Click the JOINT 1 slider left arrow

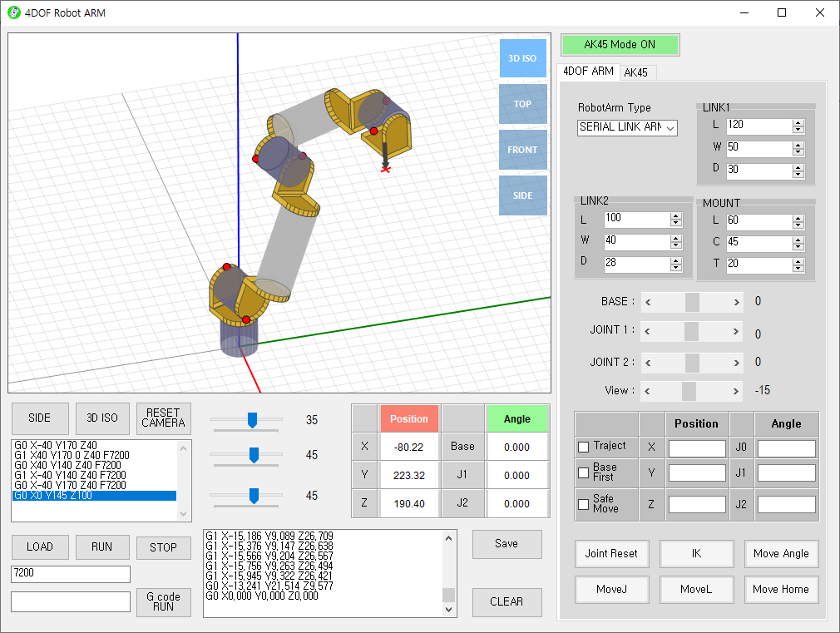tap(649, 331)
